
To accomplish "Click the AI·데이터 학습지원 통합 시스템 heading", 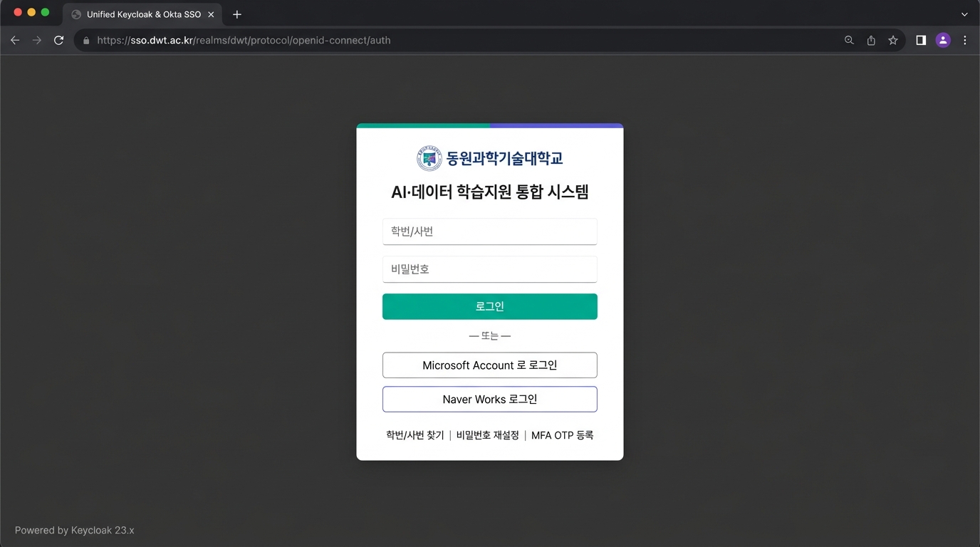I will tap(490, 192).
